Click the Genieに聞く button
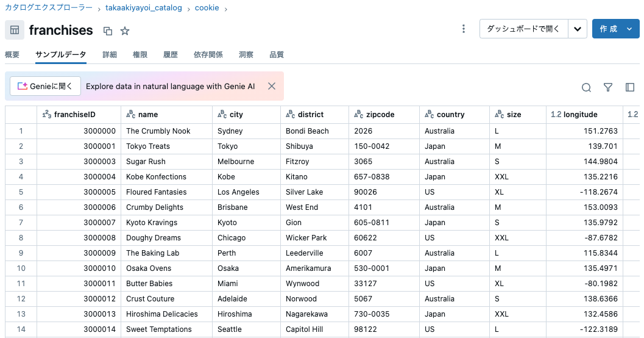 45,86
